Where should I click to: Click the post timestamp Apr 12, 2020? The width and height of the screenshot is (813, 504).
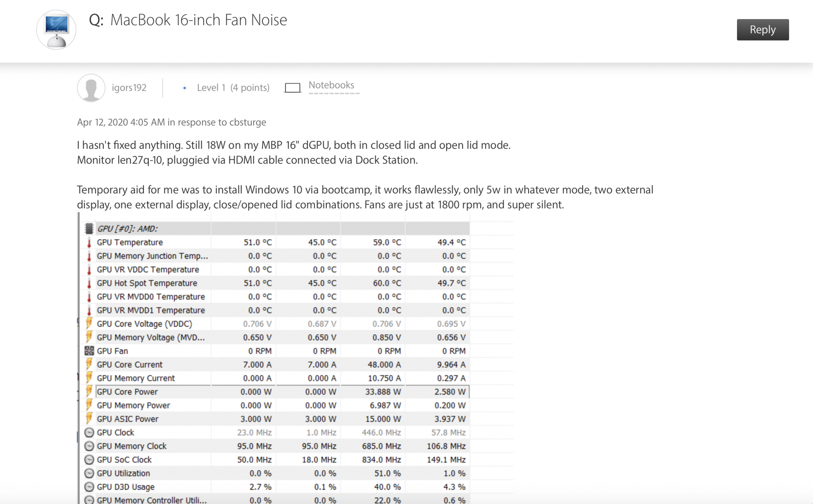point(121,122)
